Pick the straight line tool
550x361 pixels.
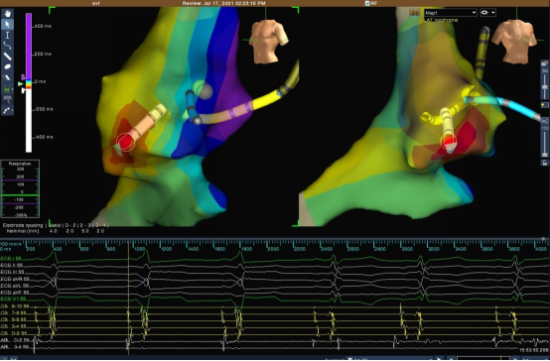click(7, 56)
